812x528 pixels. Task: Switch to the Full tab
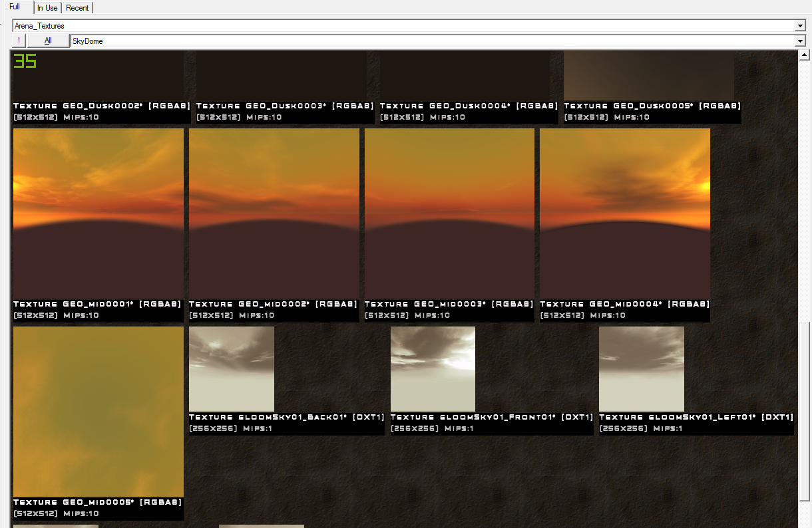(x=15, y=7)
